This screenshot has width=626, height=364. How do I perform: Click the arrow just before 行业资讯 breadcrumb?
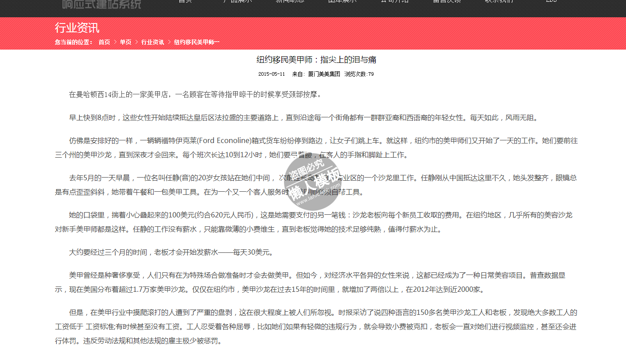pyautogui.click(x=136, y=42)
